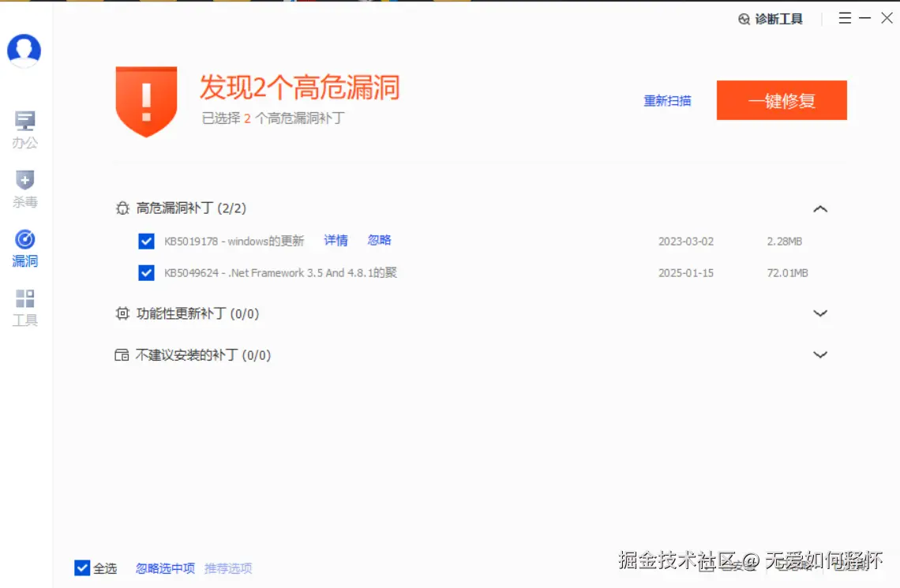Close the window

point(887,18)
